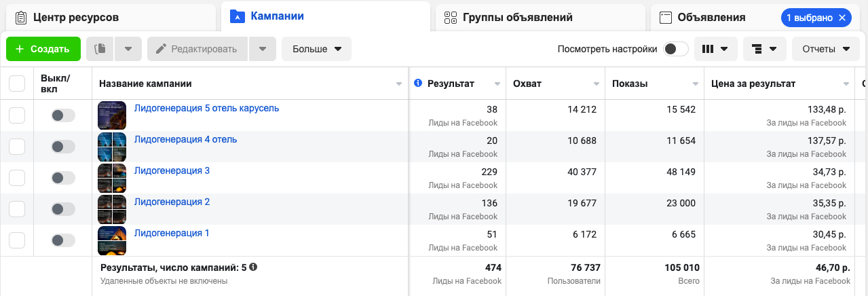Clear the 1 выбрано selection badge
This screenshot has width=868, height=296.
(842, 18)
